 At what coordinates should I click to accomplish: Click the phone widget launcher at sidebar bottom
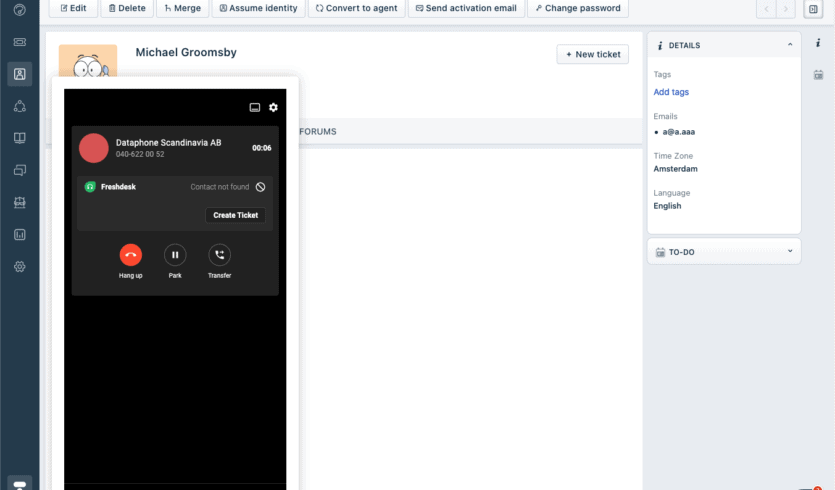pos(20,484)
